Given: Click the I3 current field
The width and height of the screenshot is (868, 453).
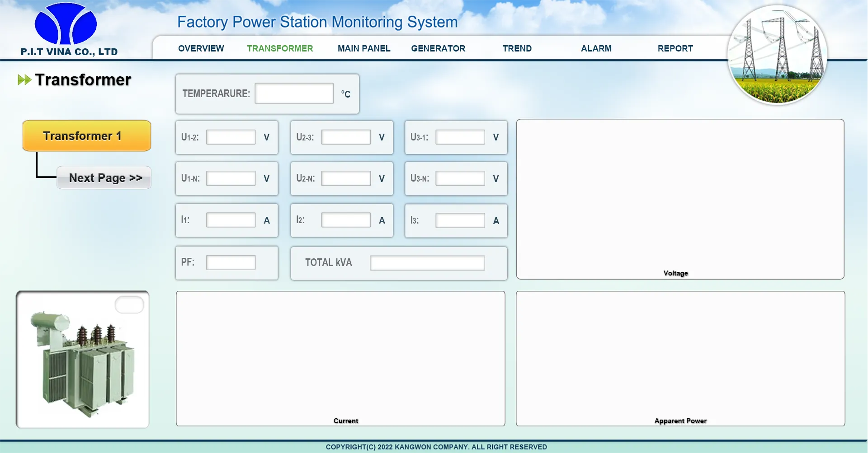Looking at the screenshot, I should coord(460,220).
